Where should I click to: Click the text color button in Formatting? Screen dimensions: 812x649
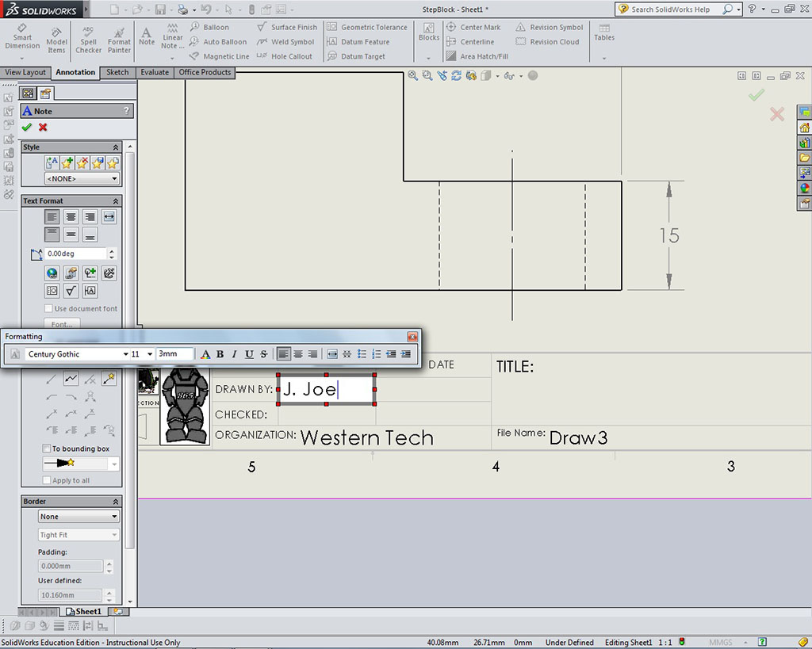click(205, 354)
